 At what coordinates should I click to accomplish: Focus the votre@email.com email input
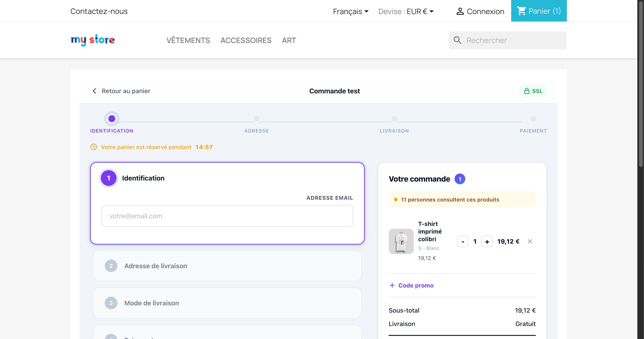click(227, 216)
